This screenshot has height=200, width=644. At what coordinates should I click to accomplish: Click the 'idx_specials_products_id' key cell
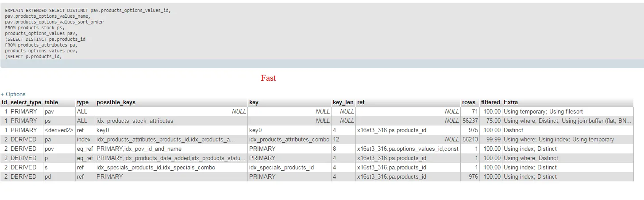pyautogui.click(x=282, y=167)
